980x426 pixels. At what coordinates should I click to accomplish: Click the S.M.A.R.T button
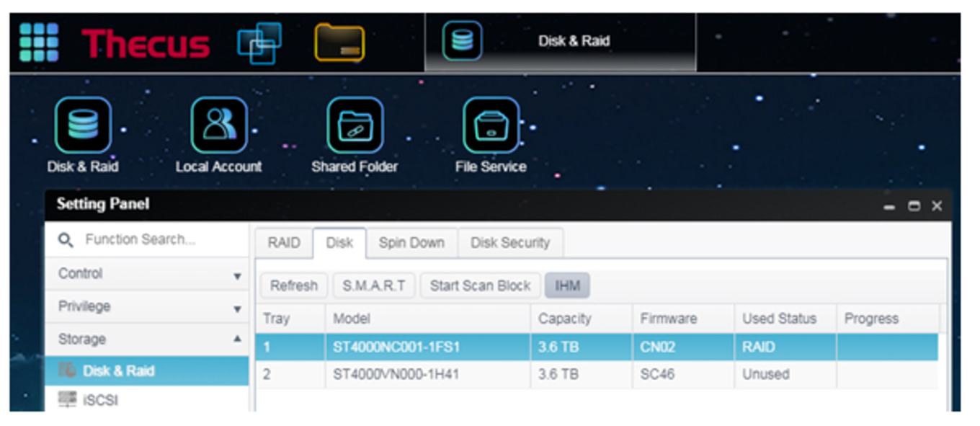(x=374, y=285)
